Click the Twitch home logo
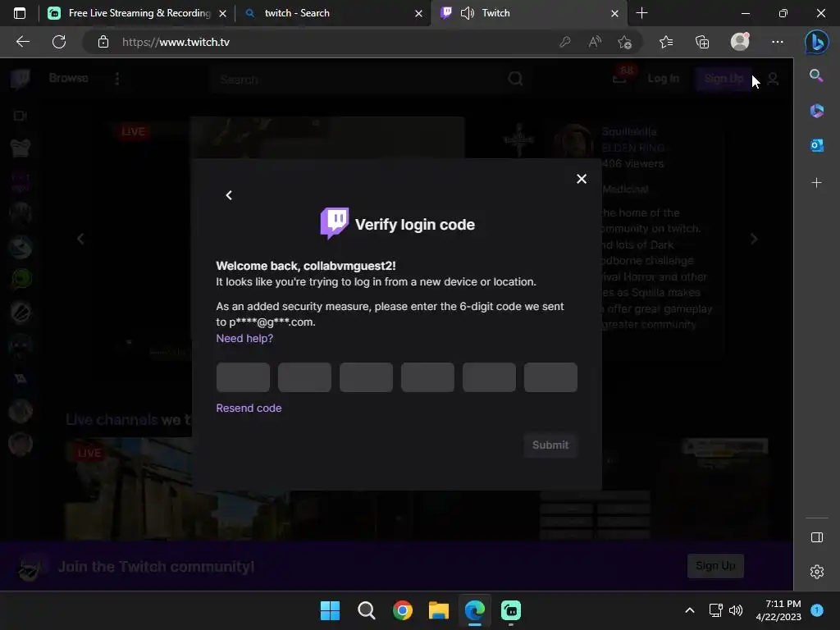 tap(21, 79)
